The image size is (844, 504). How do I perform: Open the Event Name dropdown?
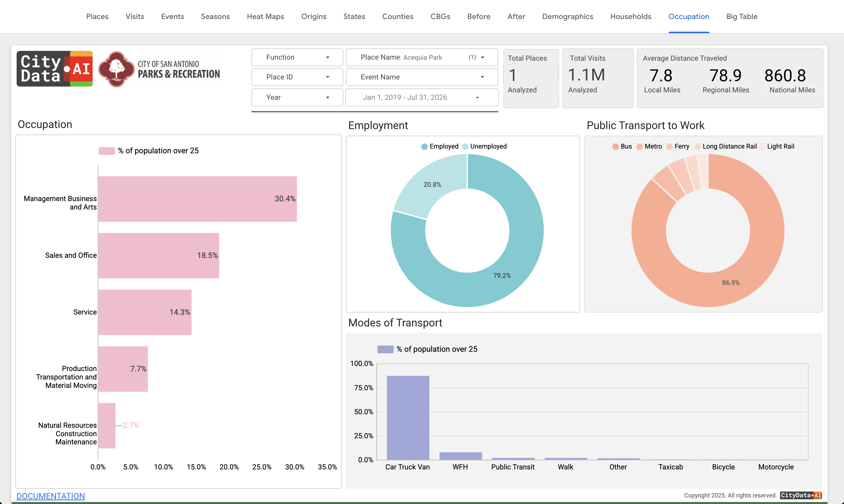(422, 77)
